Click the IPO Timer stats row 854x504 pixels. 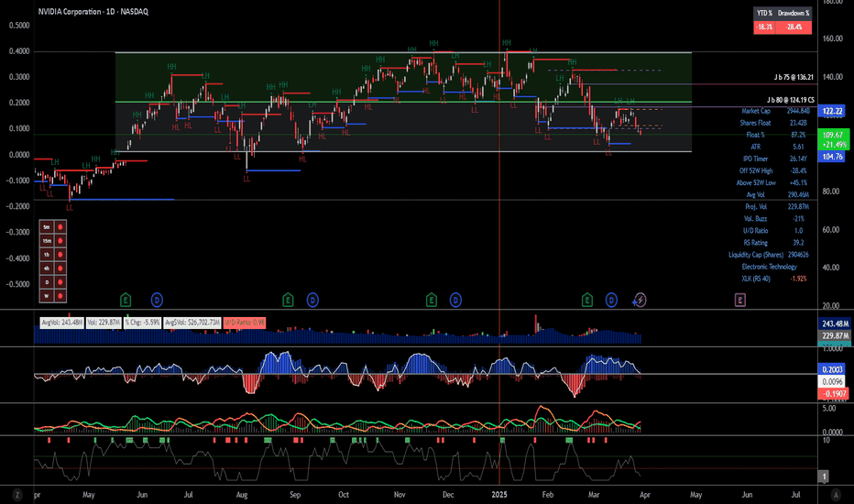[x=775, y=159]
